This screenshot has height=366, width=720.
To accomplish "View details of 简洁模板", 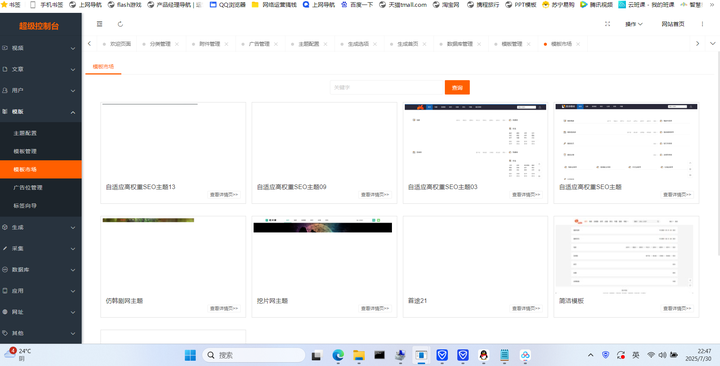I will [x=677, y=309].
